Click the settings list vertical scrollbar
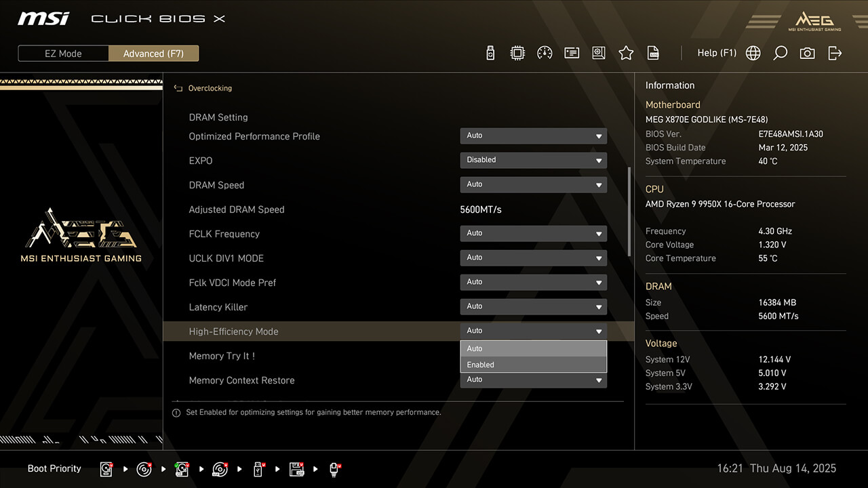Viewport: 868px width, 488px height. click(629, 211)
